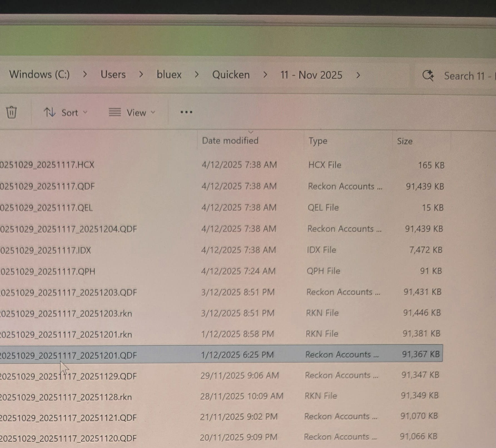Viewport: 496px width, 448px height.
Task: Select file ending _20251204.QDF
Action: tap(68, 229)
